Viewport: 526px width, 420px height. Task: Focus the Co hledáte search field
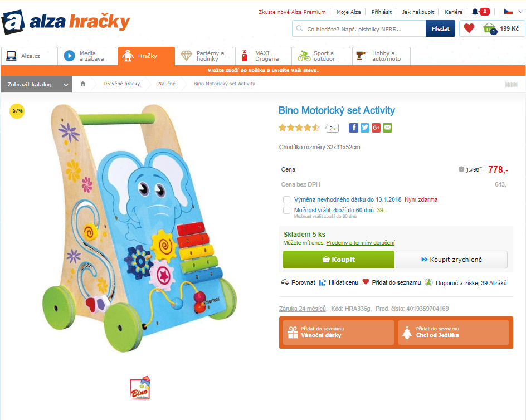pyautogui.click(x=359, y=29)
